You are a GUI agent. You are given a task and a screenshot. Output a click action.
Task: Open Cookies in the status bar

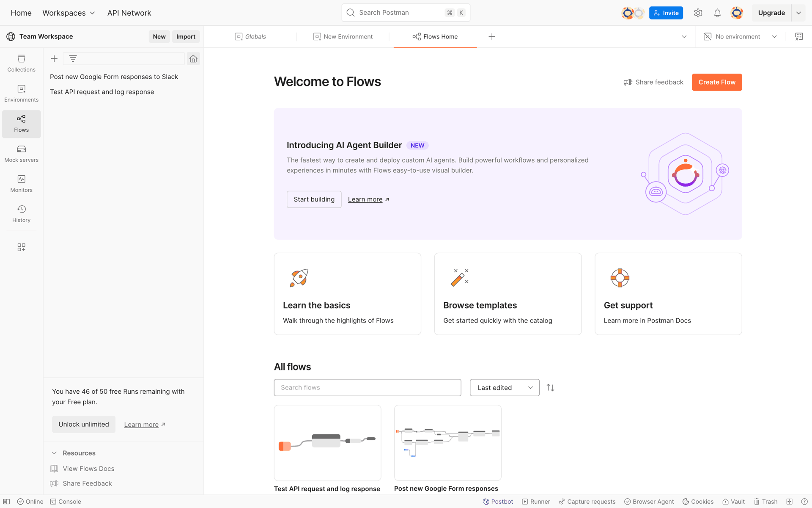698,502
